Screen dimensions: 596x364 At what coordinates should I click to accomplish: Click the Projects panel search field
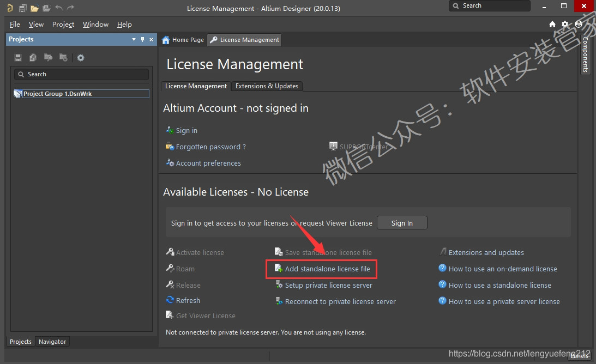click(x=81, y=74)
